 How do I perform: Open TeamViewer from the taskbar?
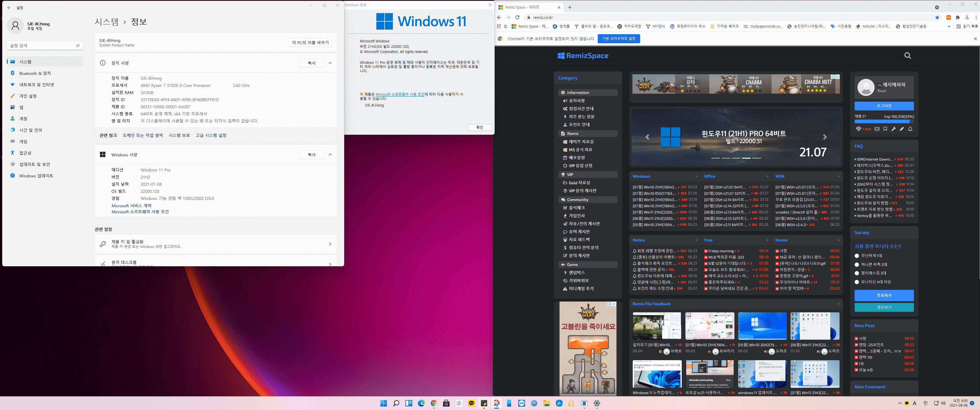[522, 403]
